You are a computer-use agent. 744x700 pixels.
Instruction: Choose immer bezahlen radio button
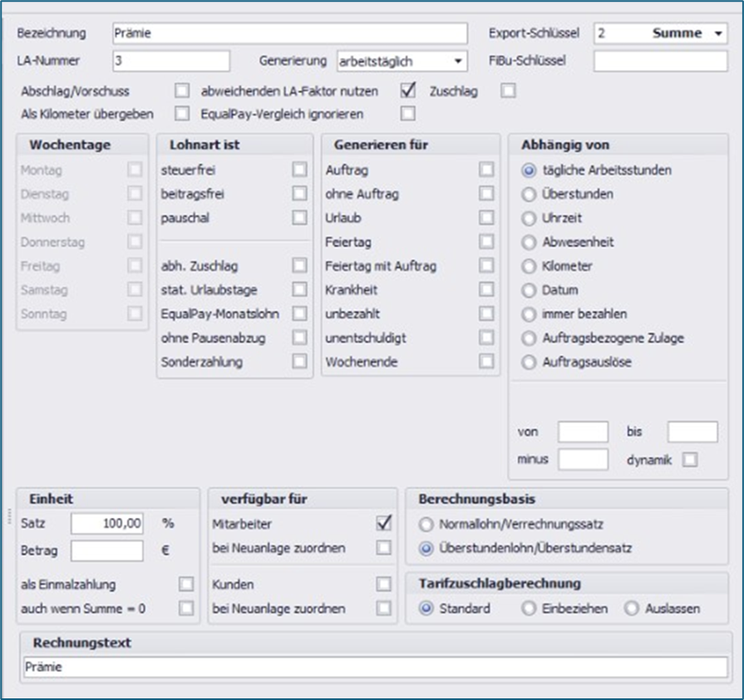click(x=529, y=313)
